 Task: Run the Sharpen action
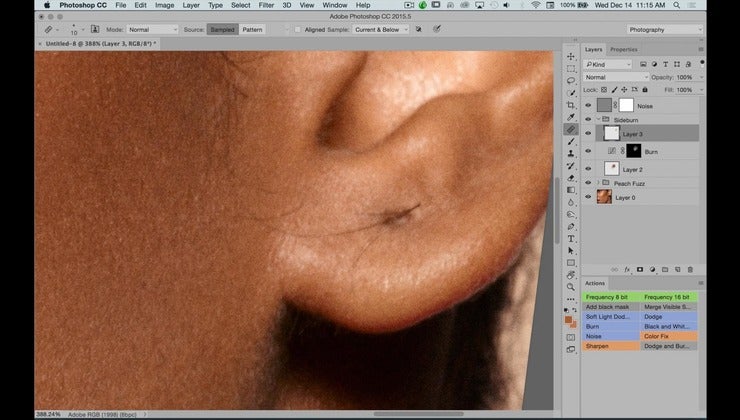tap(611, 346)
